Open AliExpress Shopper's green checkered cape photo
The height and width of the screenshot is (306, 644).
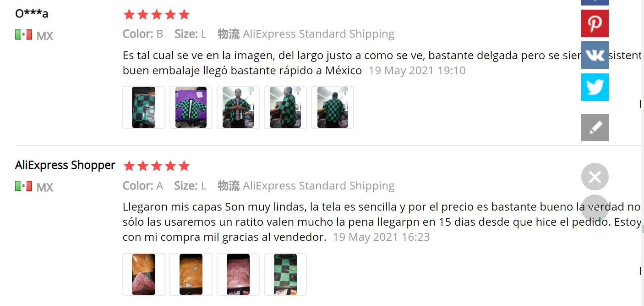(x=285, y=274)
